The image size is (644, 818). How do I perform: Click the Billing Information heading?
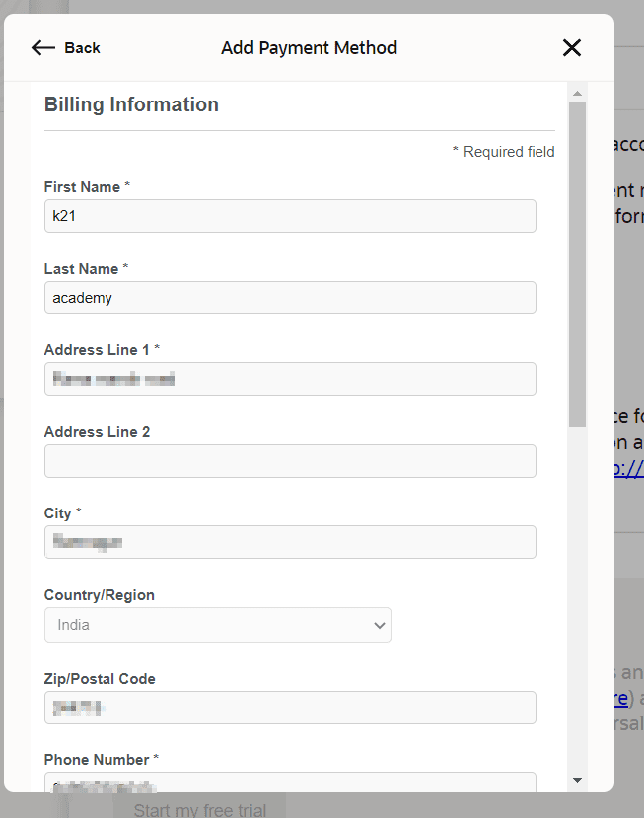[x=130, y=104]
